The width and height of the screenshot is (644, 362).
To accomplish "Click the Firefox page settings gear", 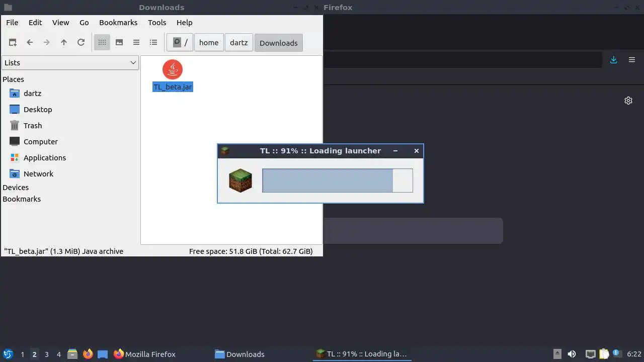I will (x=628, y=101).
